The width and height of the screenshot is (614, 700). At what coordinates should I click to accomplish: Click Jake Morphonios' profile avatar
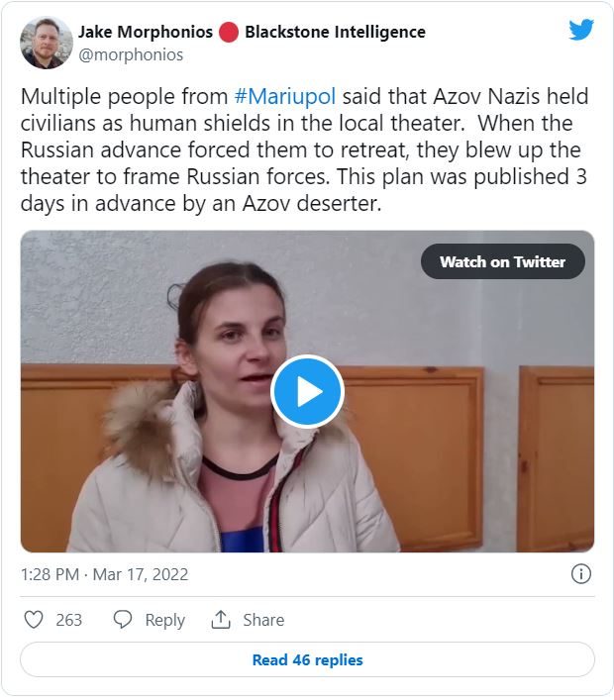(47, 43)
